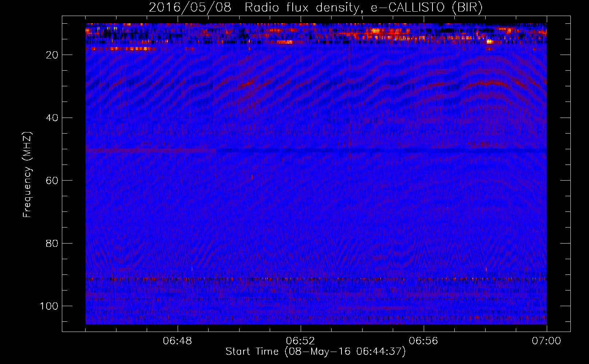Select the 60 MHz tick label

(x=52, y=181)
